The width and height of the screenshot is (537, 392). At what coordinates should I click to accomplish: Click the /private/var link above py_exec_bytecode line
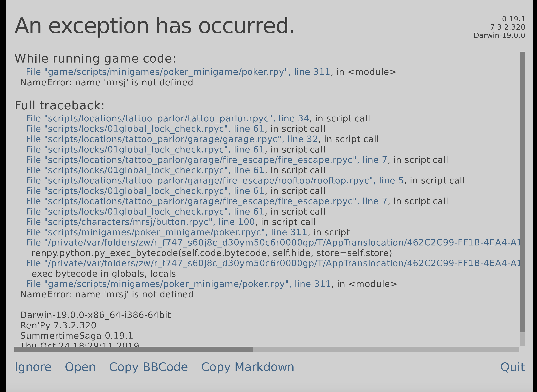tap(273, 243)
